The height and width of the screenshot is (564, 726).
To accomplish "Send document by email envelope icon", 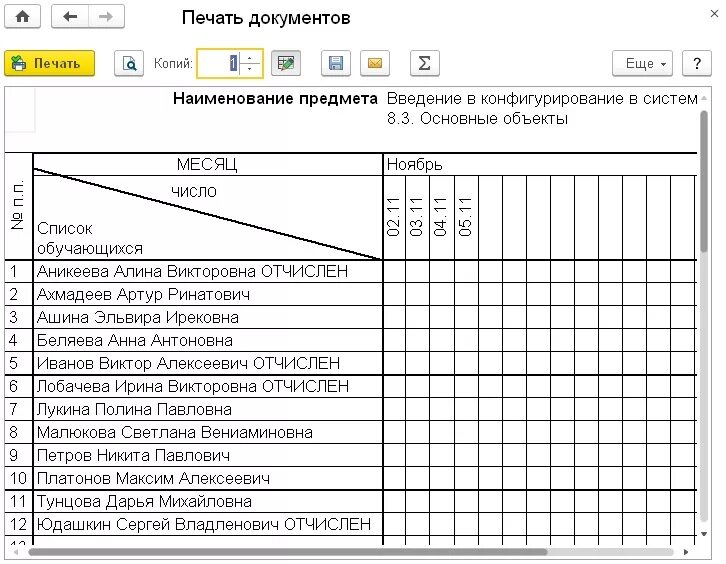I will 375,63.
